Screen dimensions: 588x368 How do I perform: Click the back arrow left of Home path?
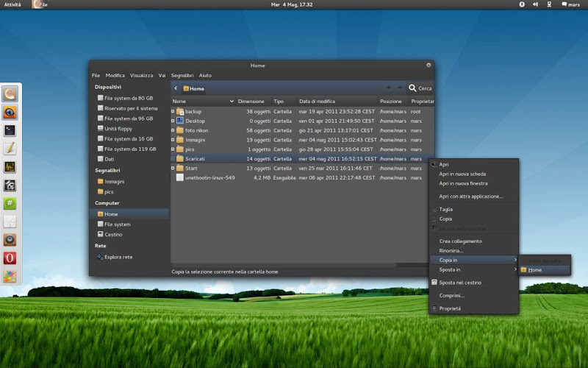[176, 88]
